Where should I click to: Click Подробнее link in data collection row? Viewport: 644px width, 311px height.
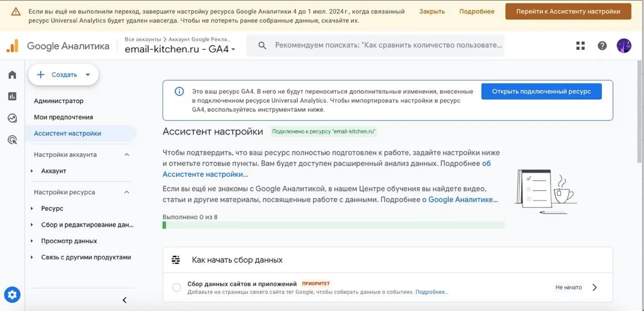click(x=431, y=292)
